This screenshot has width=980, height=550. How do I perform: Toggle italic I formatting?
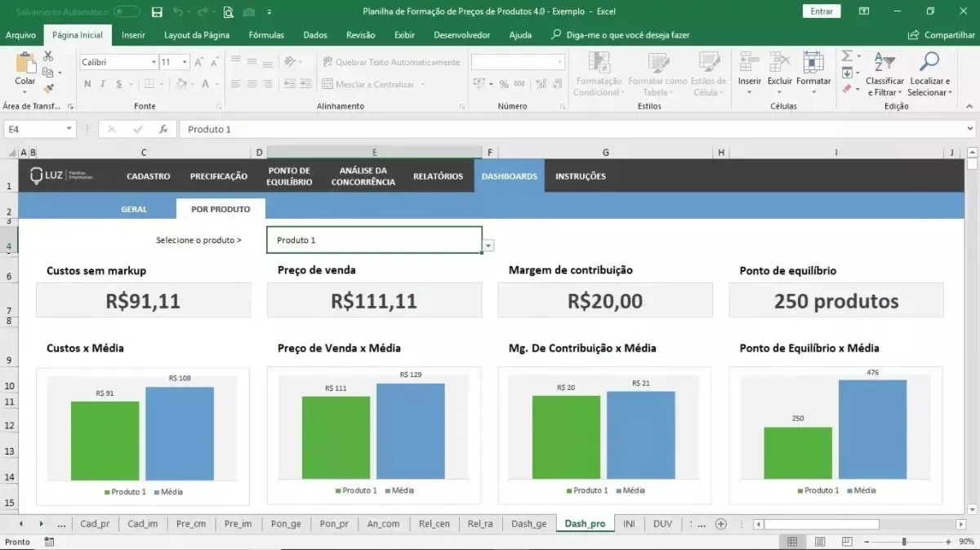(102, 84)
